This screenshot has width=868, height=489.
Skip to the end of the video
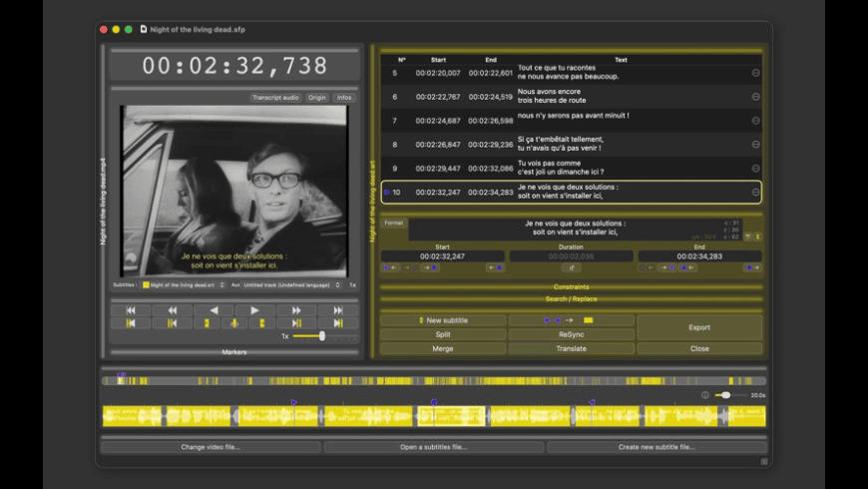(337, 310)
